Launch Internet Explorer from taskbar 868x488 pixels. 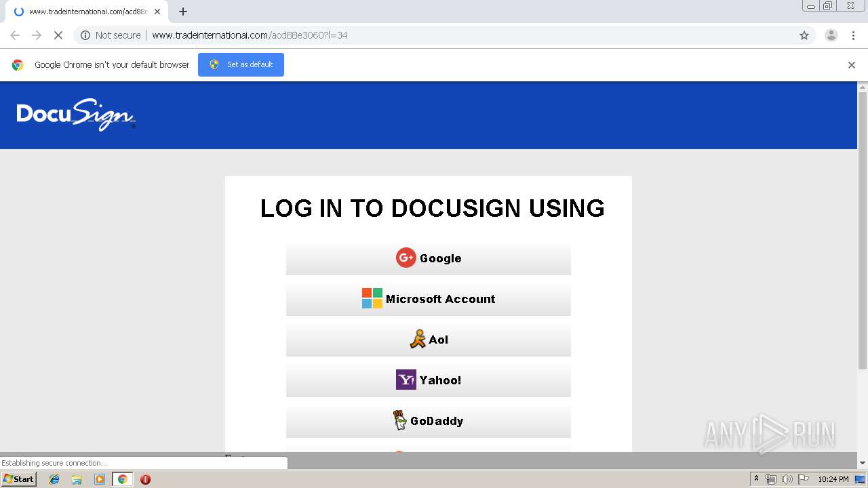click(x=54, y=479)
